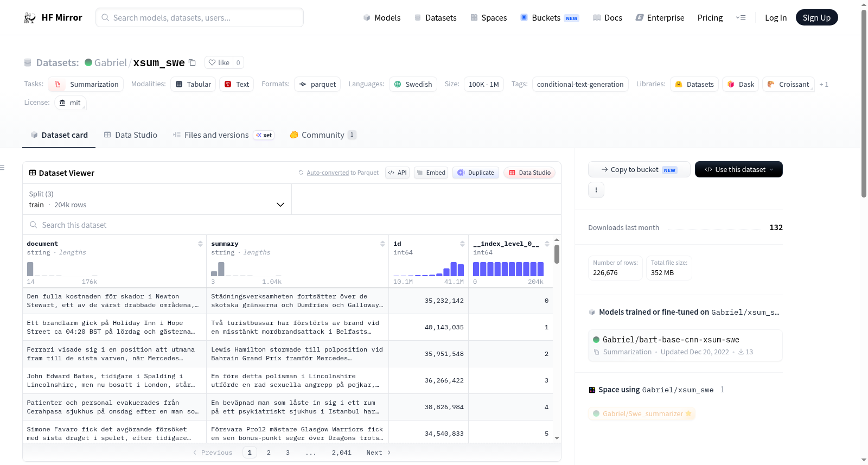Viewport: 868px width, 465px height.
Task: Show more library tags with +1
Action: point(824,85)
